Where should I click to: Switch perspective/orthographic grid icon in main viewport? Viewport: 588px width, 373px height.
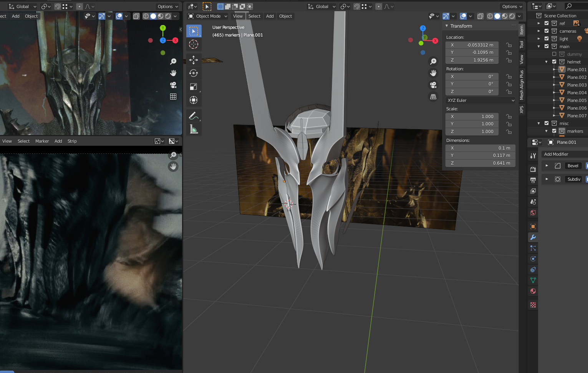pos(433,97)
